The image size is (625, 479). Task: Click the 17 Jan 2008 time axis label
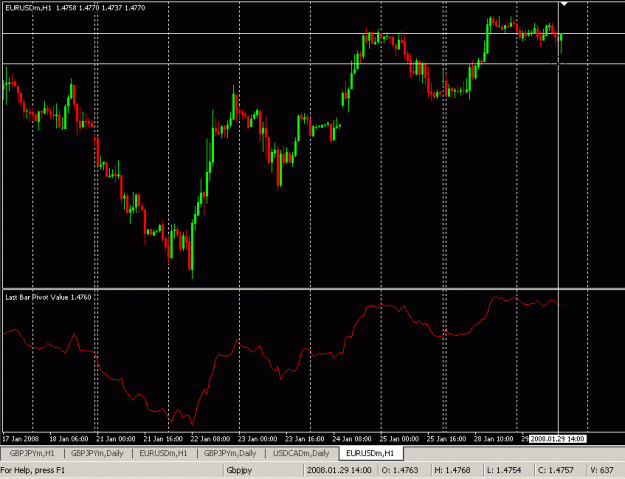20,439
